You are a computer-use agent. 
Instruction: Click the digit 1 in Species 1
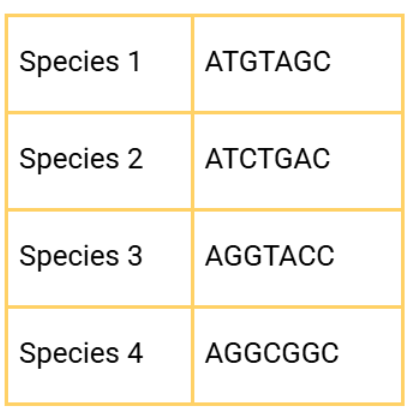(x=134, y=61)
